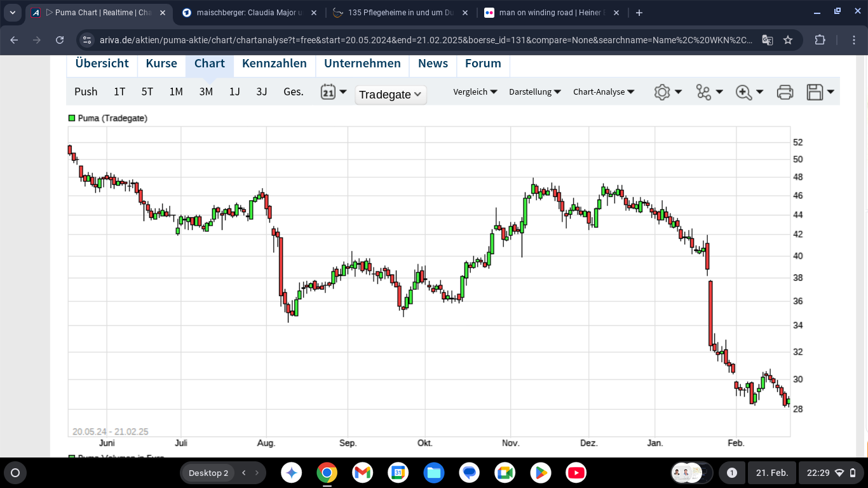The height and width of the screenshot is (488, 868).
Task: Open Google Meet from the shelf
Action: [505, 473]
